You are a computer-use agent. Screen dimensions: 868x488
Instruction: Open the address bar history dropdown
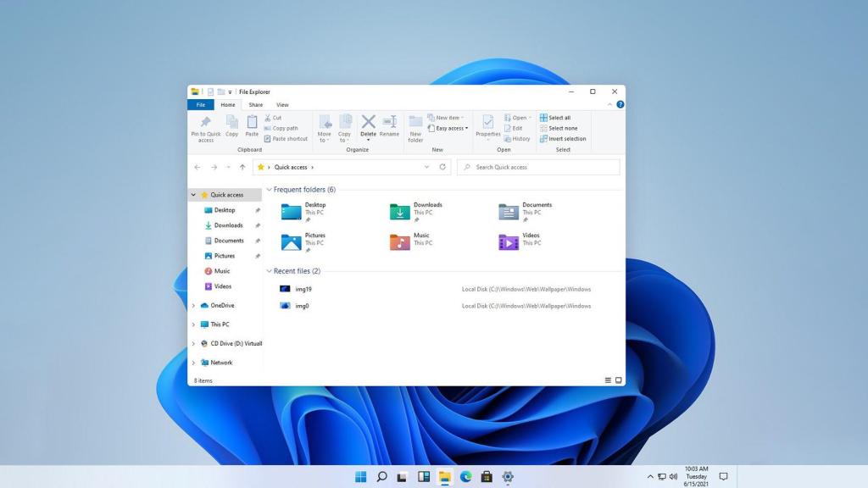(x=427, y=167)
